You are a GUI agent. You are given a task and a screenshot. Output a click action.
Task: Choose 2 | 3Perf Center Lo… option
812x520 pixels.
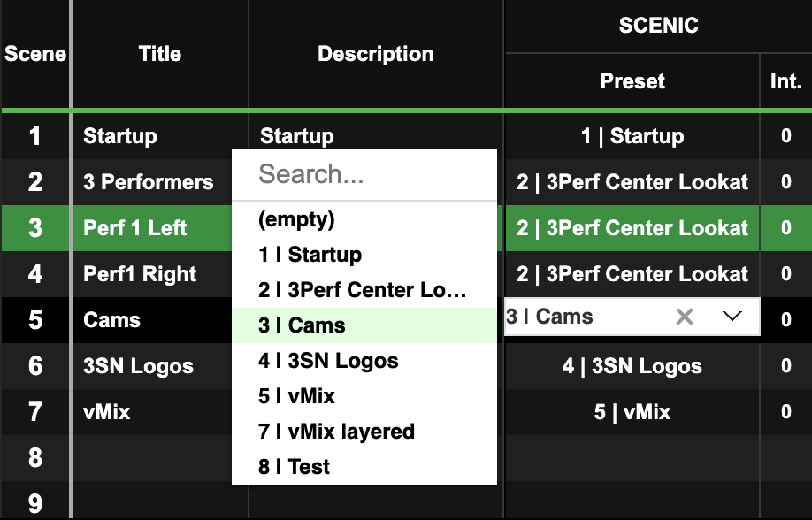pos(364,290)
